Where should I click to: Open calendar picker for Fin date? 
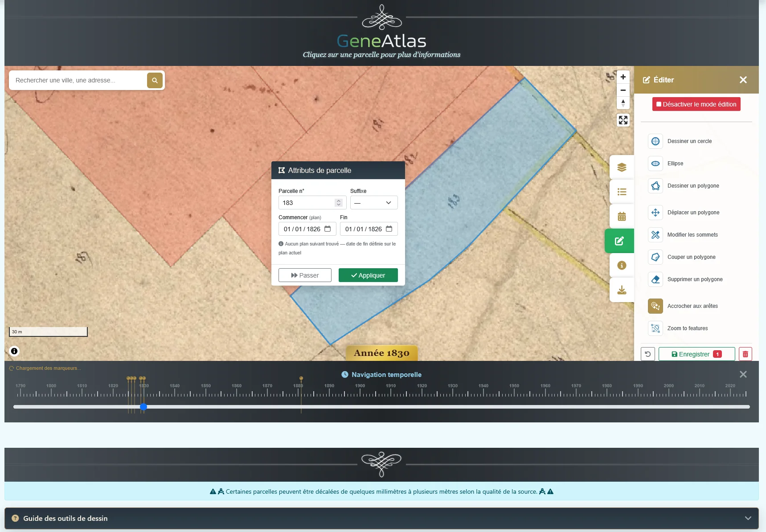tap(389, 229)
